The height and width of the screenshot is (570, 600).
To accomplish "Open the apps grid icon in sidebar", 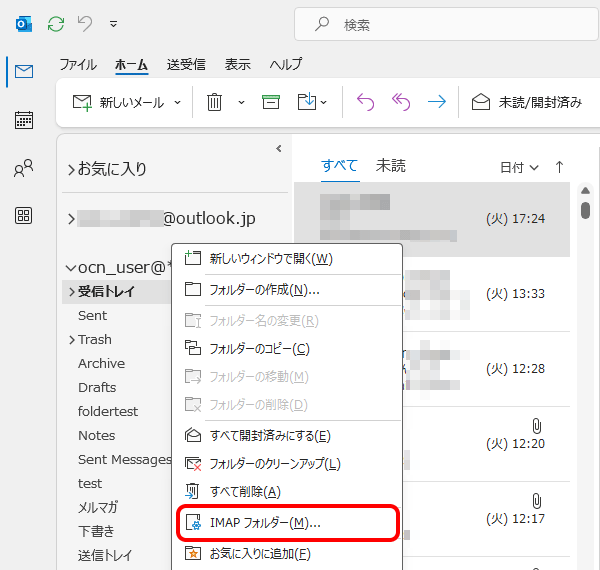I will coord(24,216).
